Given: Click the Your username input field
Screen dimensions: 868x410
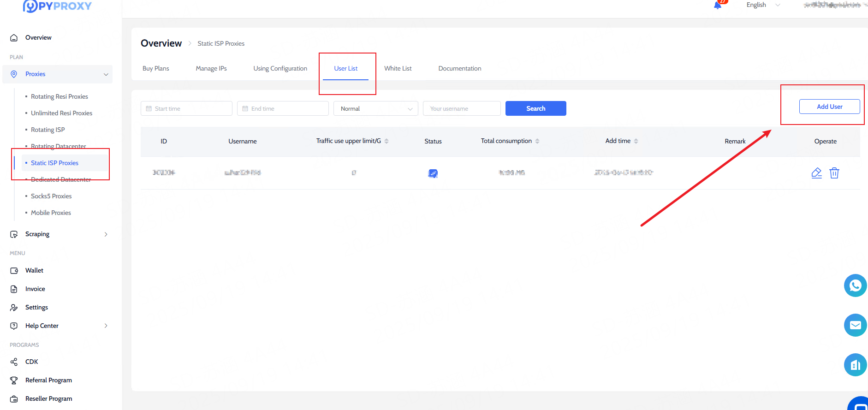Looking at the screenshot, I should (x=461, y=108).
